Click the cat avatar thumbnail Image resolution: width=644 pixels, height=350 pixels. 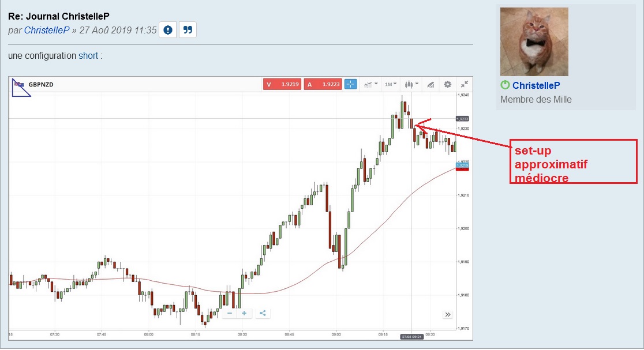(x=534, y=42)
